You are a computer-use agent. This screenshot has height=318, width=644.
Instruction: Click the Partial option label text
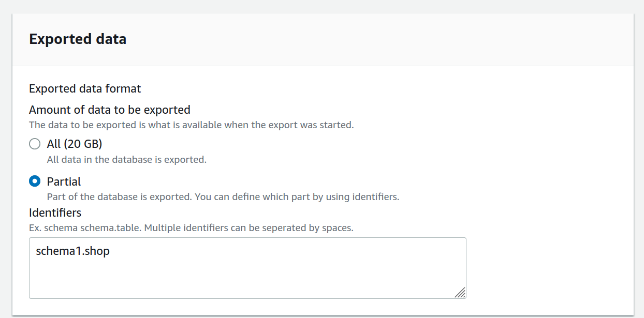click(x=63, y=181)
